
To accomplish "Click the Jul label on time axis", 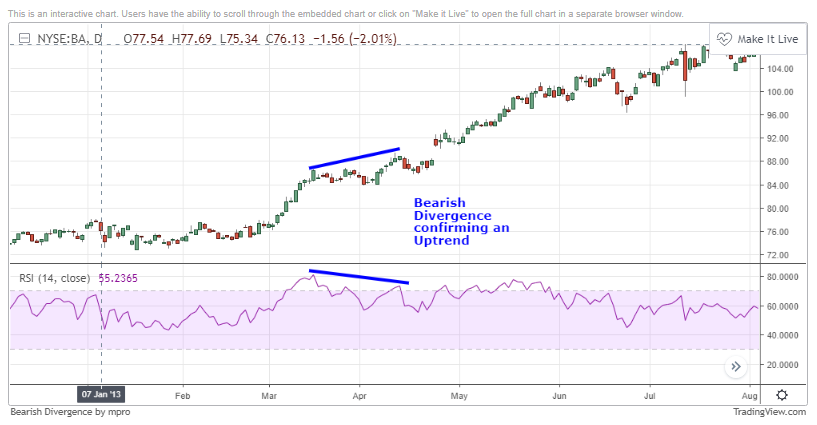I will tap(649, 396).
